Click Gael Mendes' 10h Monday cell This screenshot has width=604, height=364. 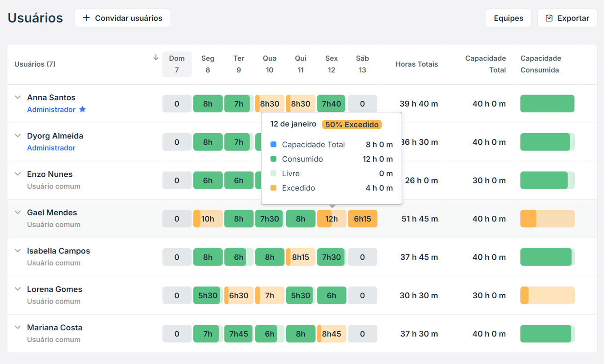coord(208,219)
